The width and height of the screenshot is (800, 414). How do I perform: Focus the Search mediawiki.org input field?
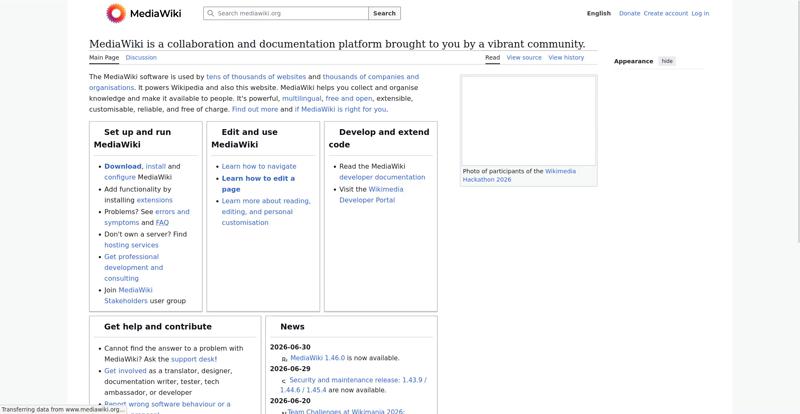point(286,13)
